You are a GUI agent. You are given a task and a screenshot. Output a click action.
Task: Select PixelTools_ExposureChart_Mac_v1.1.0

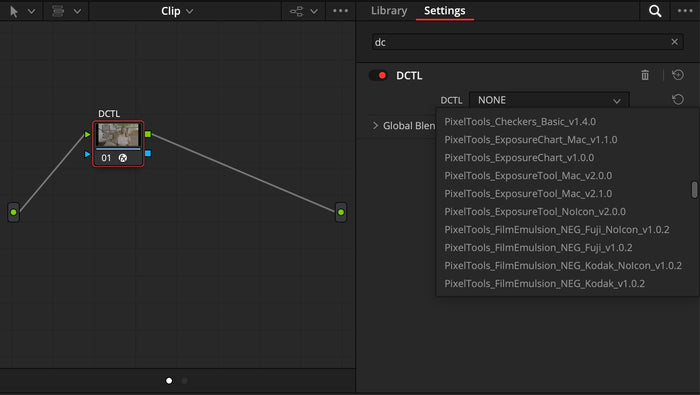(x=531, y=140)
